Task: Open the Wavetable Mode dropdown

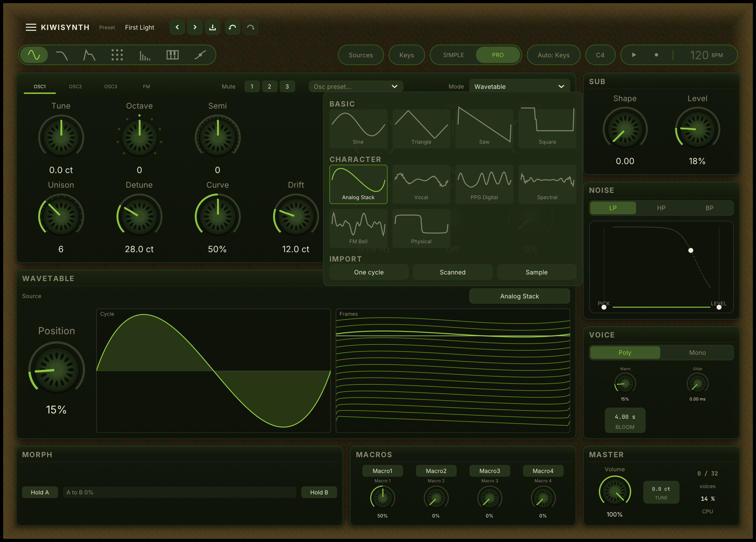Action: [519, 86]
